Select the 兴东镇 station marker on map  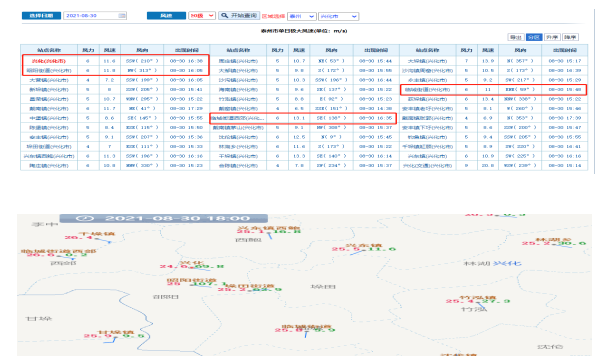363,247
